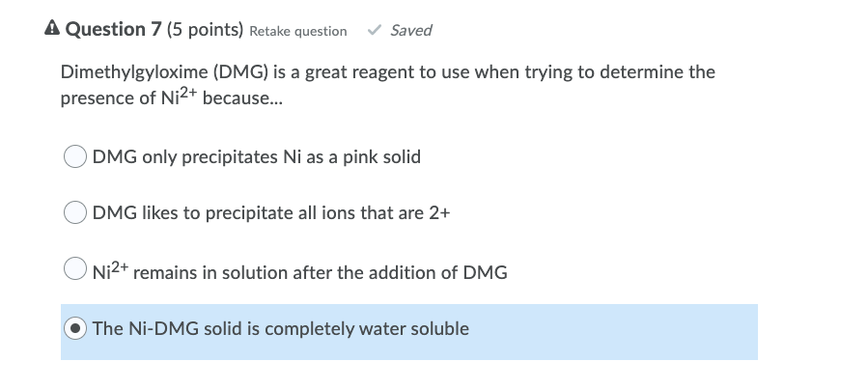
Task: Click the '(5 points)' label
Action: coord(205,30)
